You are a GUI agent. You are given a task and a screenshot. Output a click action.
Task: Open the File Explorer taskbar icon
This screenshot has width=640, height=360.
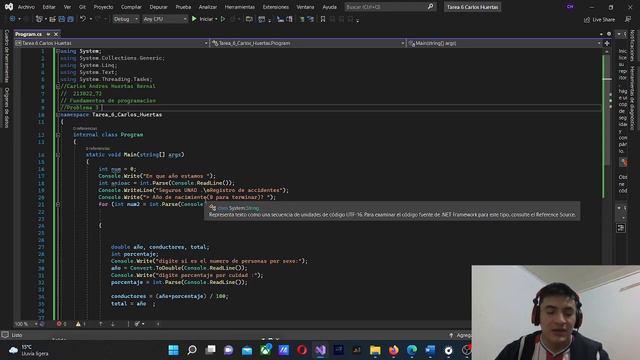tap(375, 350)
